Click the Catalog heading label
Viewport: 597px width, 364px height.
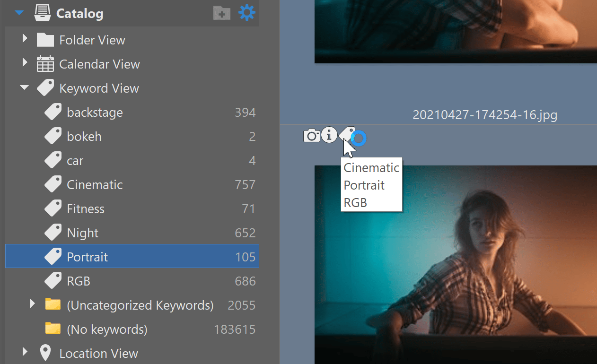pyautogui.click(x=79, y=14)
